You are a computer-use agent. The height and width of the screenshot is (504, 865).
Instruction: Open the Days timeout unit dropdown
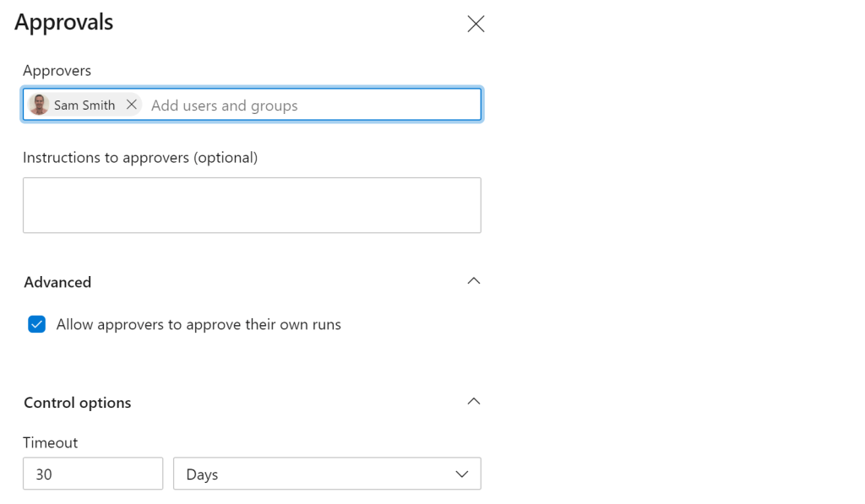click(327, 474)
